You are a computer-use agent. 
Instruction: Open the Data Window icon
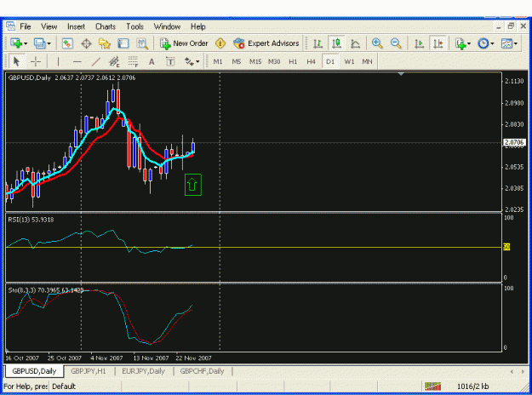point(86,43)
